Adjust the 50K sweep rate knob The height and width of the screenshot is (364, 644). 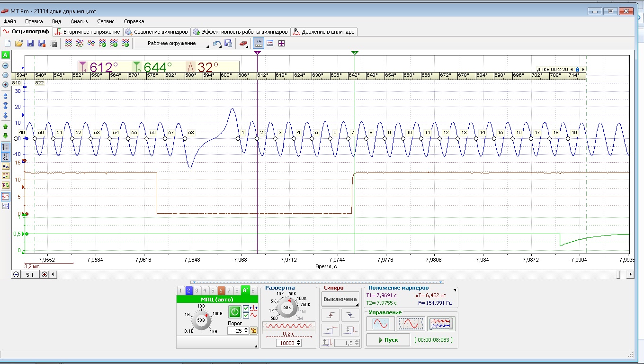[x=287, y=307]
